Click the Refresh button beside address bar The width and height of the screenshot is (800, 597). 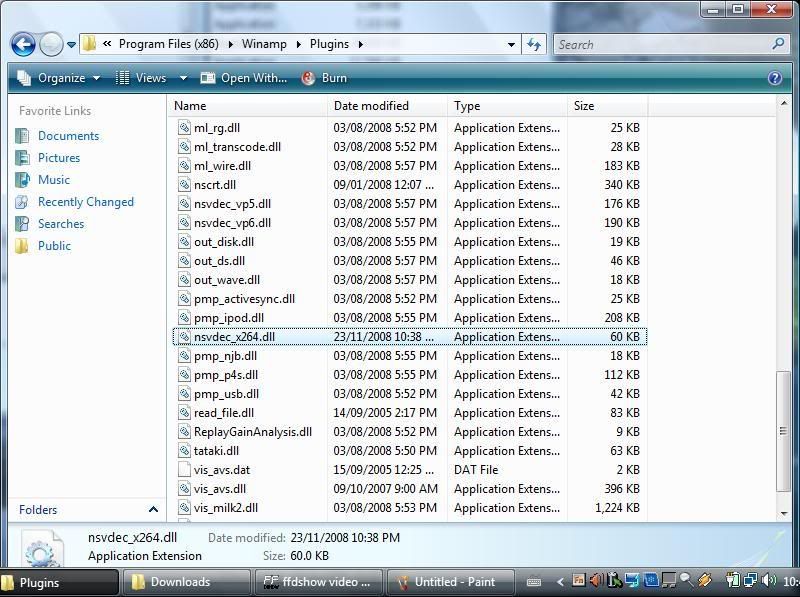click(x=534, y=44)
